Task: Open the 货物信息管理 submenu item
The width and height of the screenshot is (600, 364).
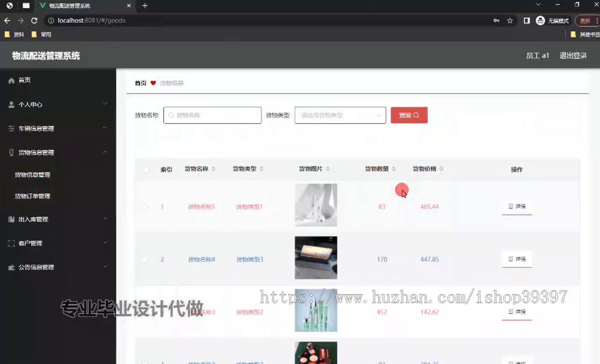Action: point(33,175)
